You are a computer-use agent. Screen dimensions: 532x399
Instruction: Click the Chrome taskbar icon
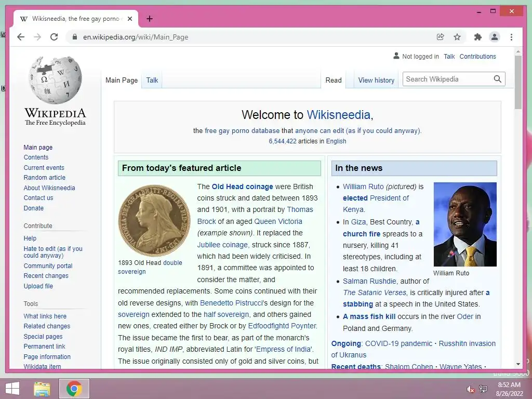coord(74,389)
